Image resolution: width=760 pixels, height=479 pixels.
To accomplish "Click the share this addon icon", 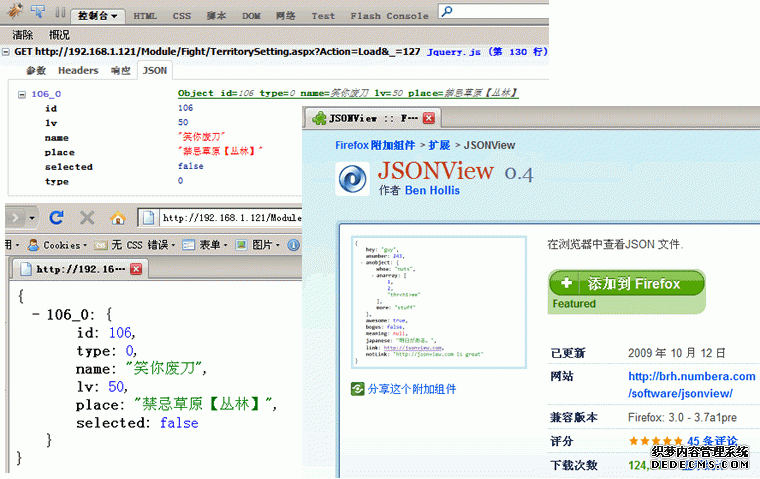I will click(358, 389).
